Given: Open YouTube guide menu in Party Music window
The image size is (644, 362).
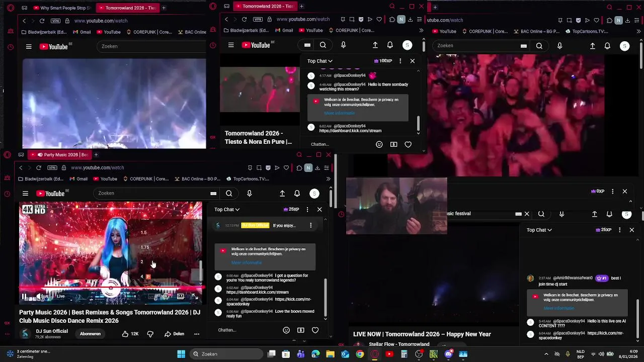Looking at the screenshot, I should [25, 194].
